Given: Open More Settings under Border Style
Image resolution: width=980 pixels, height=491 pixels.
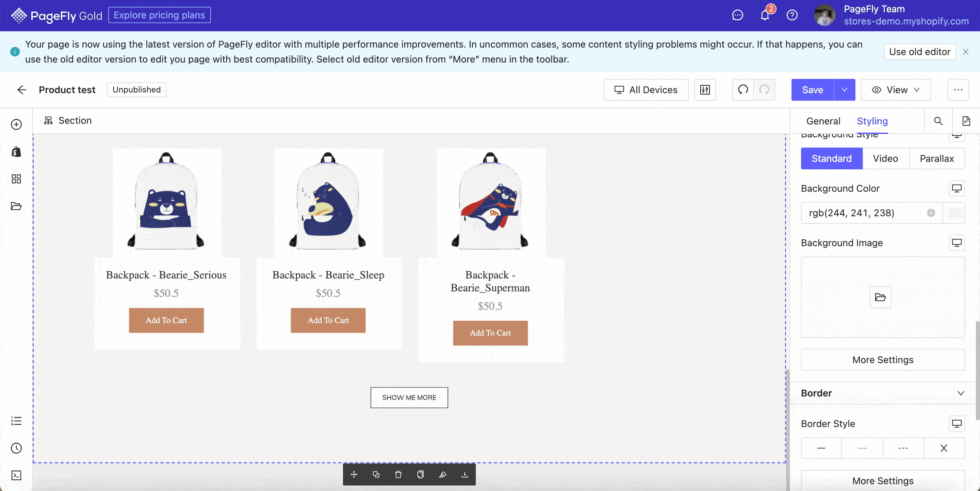Looking at the screenshot, I should 883,481.
